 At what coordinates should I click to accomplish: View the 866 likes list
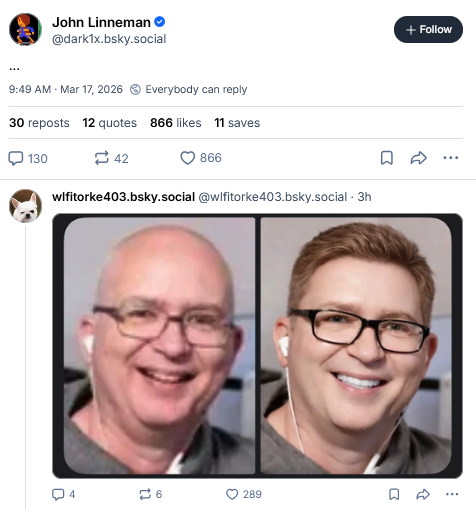click(176, 123)
